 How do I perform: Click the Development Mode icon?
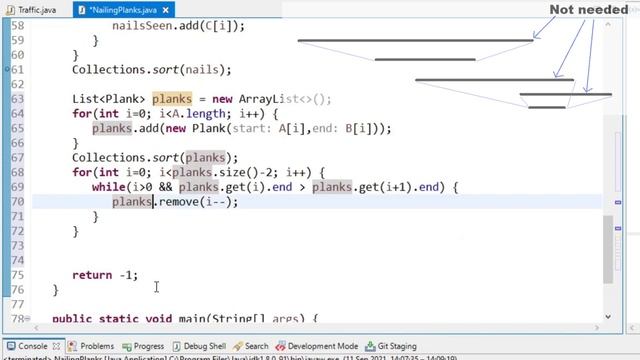280,347
